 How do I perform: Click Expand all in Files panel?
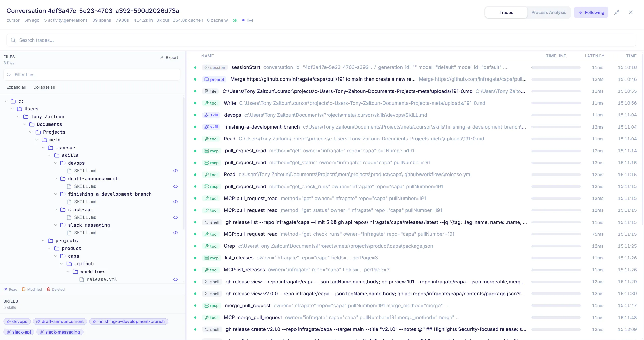[16, 87]
